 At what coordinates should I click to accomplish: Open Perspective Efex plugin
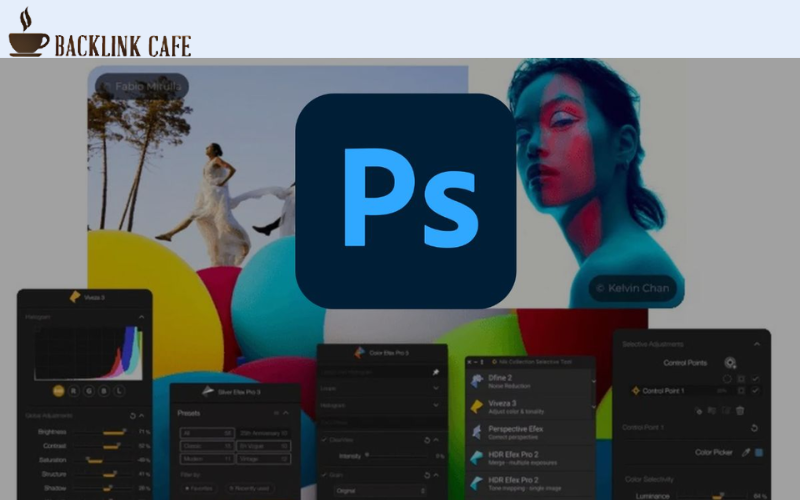530,432
